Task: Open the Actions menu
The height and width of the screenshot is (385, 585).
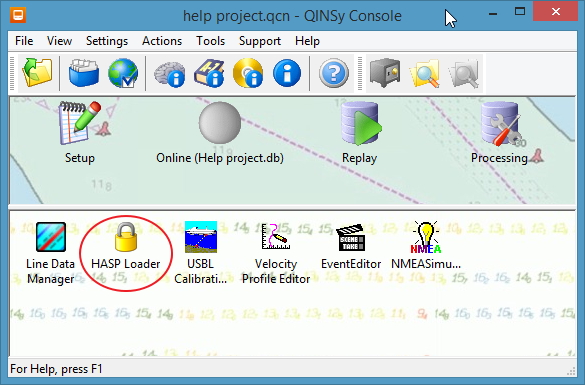Action: pos(162,41)
